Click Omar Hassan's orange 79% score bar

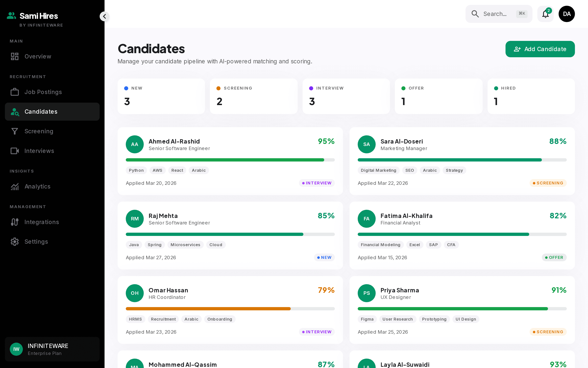click(230, 309)
